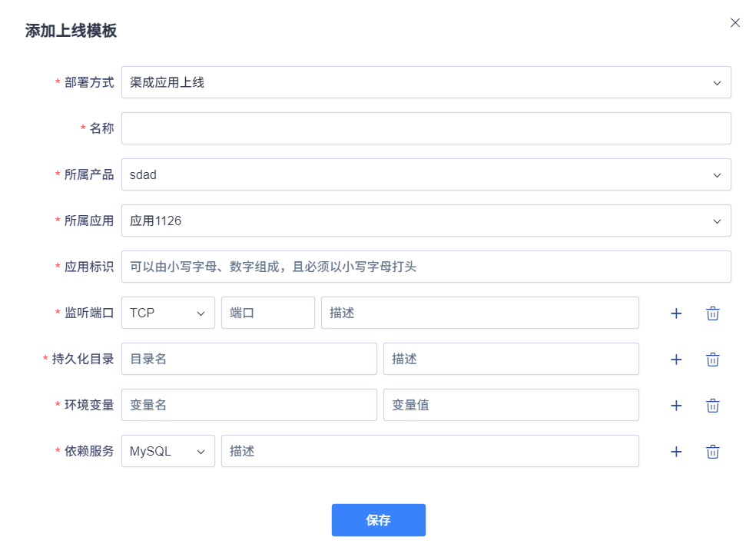Click the 应用标识 input field
Viewport: 756px width, 557px height.
tap(426, 267)
